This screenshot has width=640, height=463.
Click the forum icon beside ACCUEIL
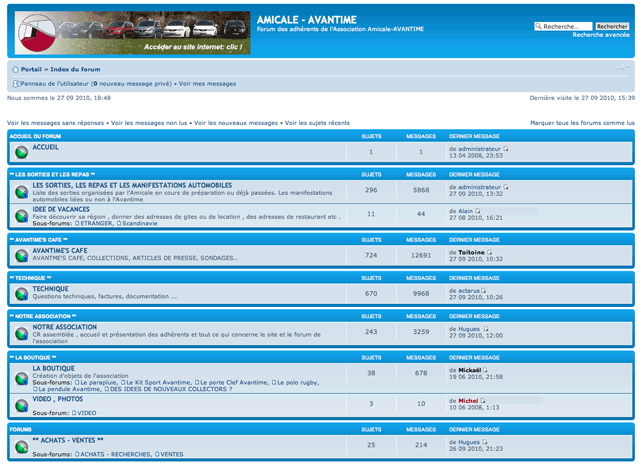coord(20,152)
